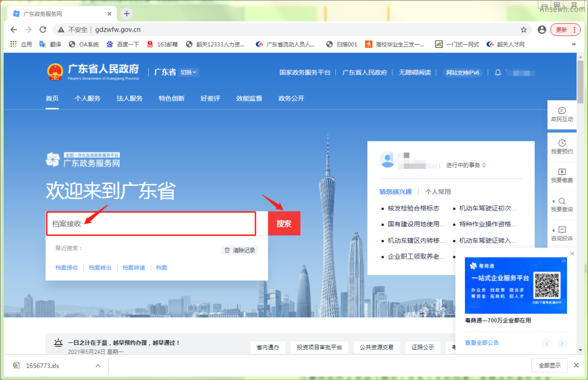The width and height of the screenshot is (588, 380).
Task: Expand the 1656773.xls download options chevron
Action: (x=98, y=366)
